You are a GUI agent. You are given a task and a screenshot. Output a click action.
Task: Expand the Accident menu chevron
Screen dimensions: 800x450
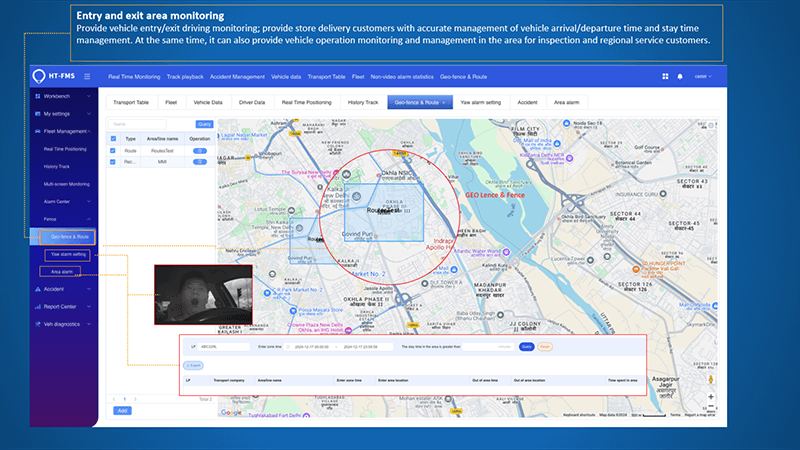pos(89,289)
